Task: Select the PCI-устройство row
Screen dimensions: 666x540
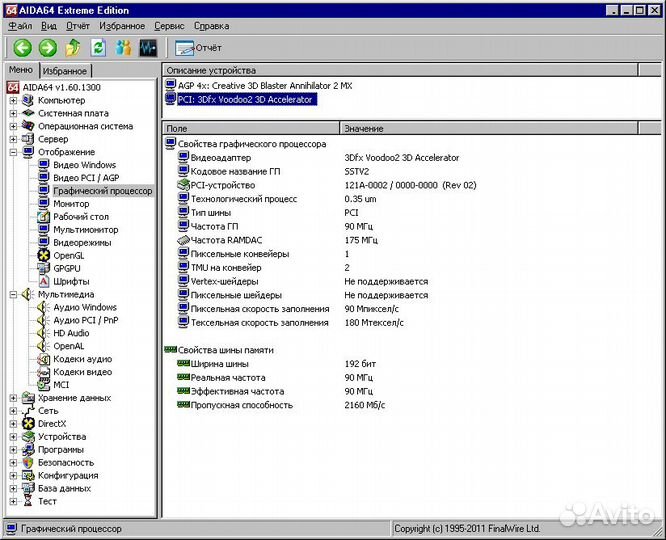Action: [223, 185]
